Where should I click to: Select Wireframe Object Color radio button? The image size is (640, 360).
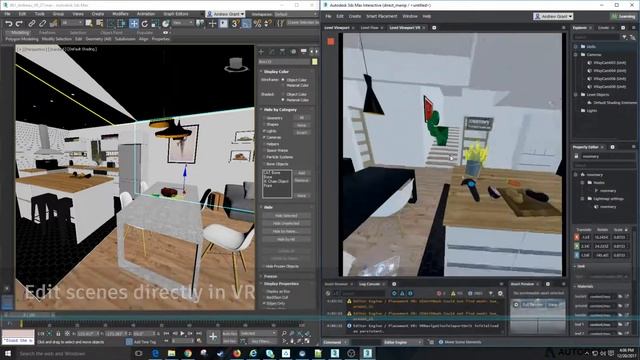pyautogui.click(x=282, y=80)
